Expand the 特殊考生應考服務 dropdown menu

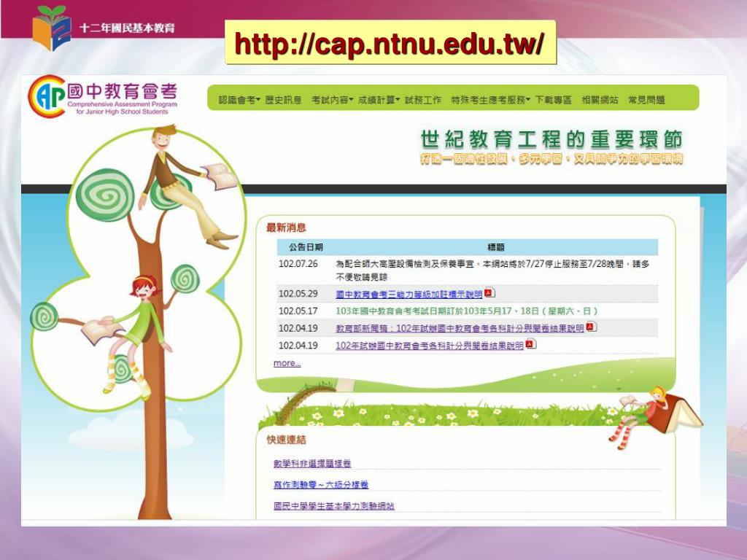pyautogui.click(x=491, y=100)
